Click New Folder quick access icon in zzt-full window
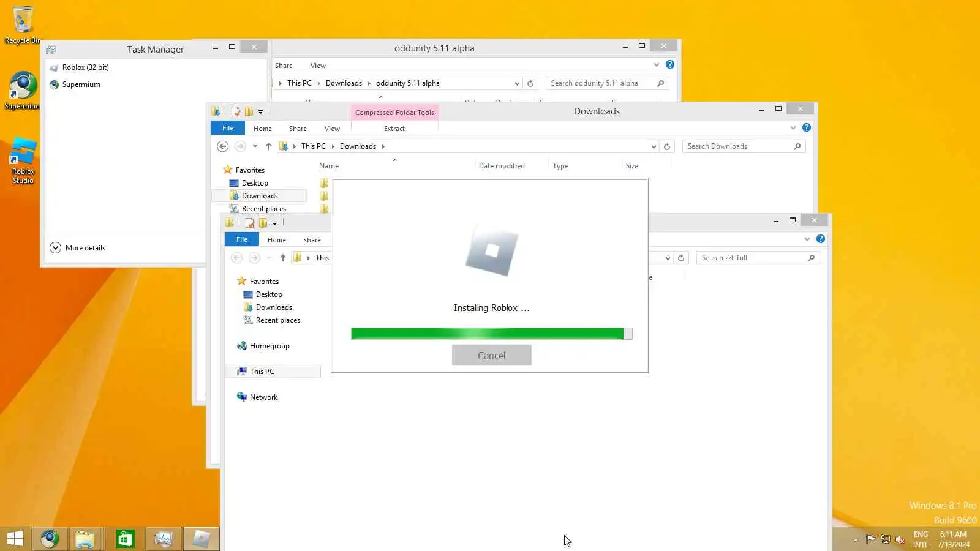This screenshot has width=980, height=551. [263, 223]
